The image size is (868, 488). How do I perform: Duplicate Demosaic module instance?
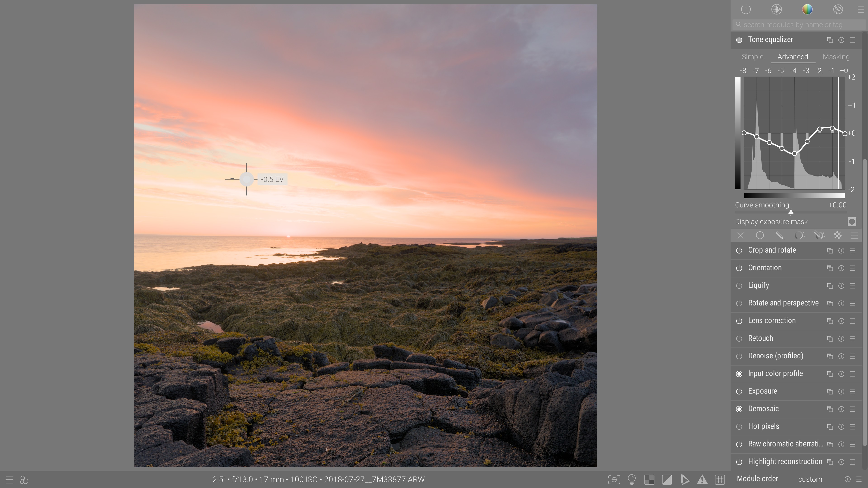point(830,409)
